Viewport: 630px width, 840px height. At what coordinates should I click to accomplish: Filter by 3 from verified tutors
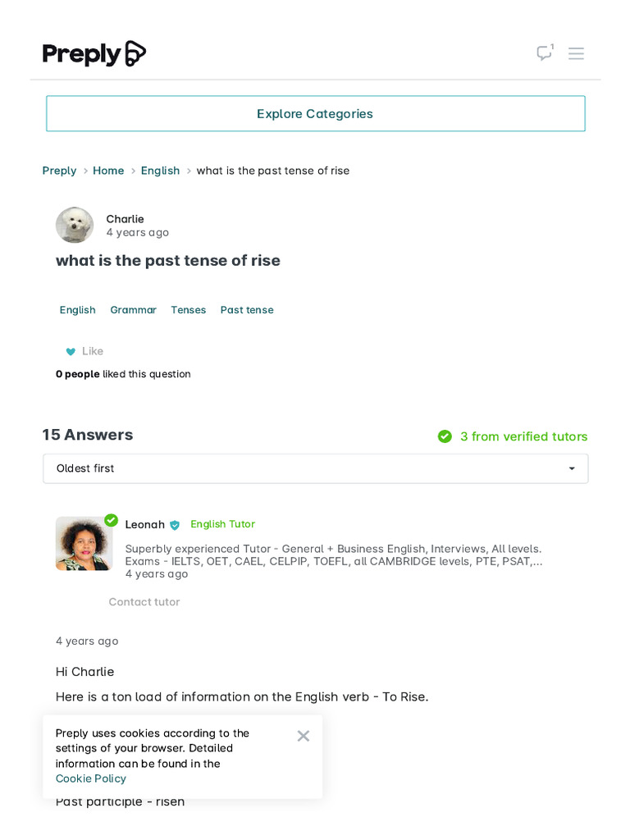click(523, 436)
